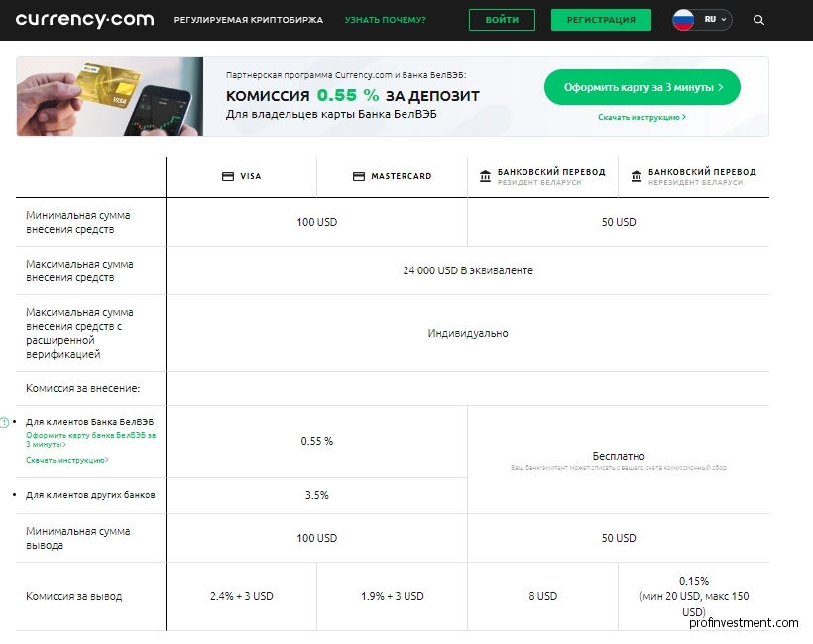The width and height of the screenshot is (813, 644).
Task: Click the bank icon for Belarus resident transfer
Action: pyautogui.click(x=485, y=176)
